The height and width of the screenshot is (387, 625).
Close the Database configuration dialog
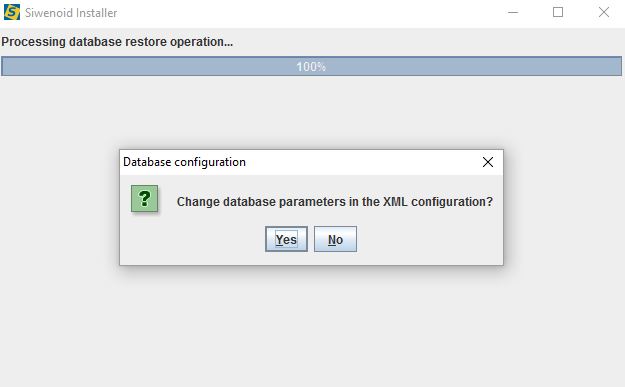click(488, 162)
